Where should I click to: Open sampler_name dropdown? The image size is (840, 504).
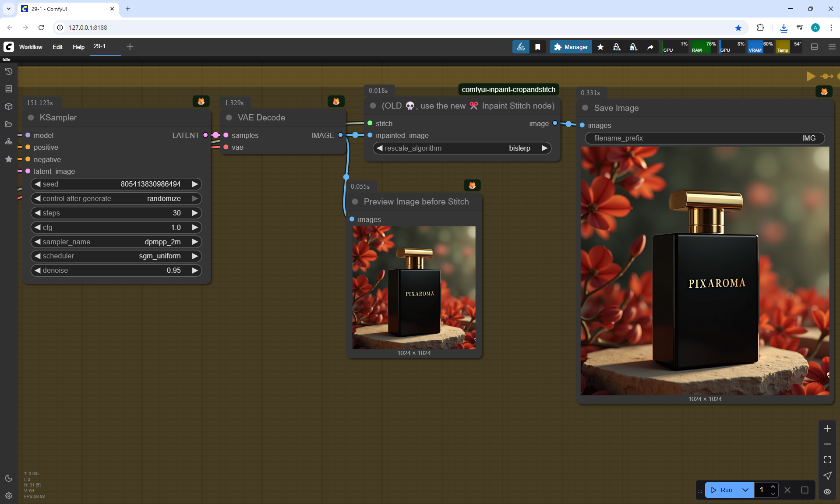coord(116,242)
